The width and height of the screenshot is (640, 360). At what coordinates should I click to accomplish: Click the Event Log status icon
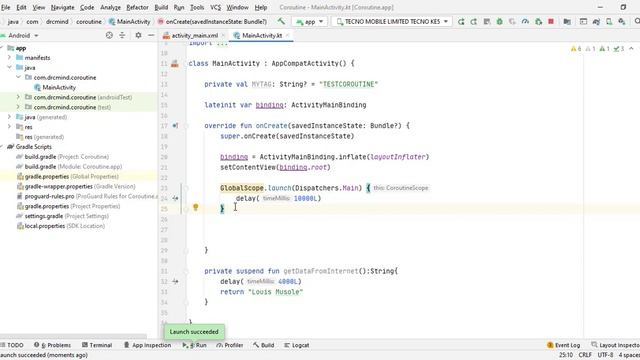point(563,345)
